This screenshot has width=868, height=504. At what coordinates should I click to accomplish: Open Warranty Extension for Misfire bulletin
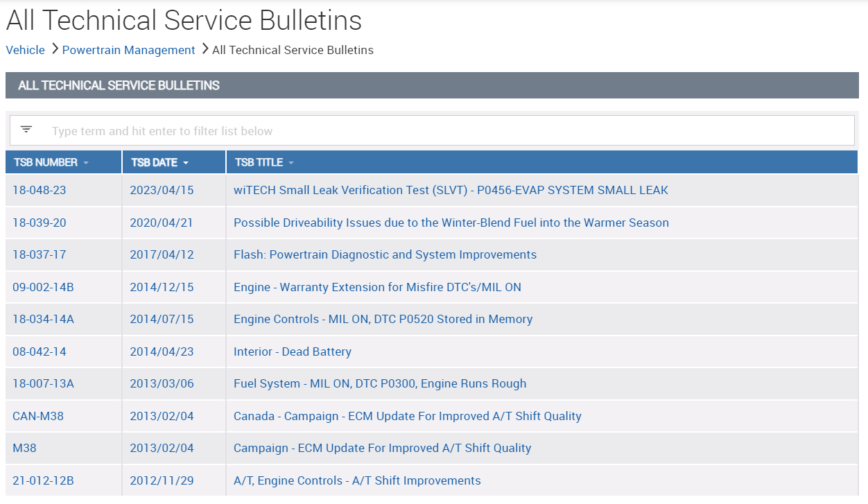tap(377, 287)
